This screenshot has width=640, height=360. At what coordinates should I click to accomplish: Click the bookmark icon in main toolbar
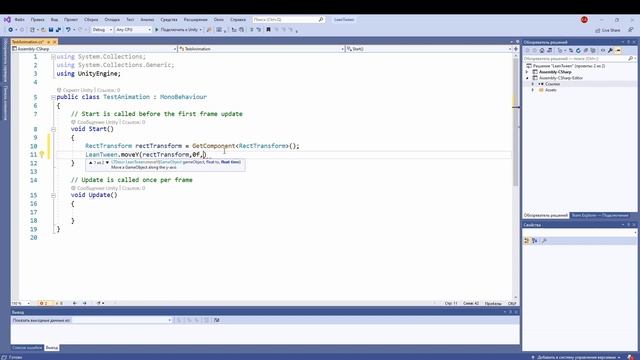(268, 30)
